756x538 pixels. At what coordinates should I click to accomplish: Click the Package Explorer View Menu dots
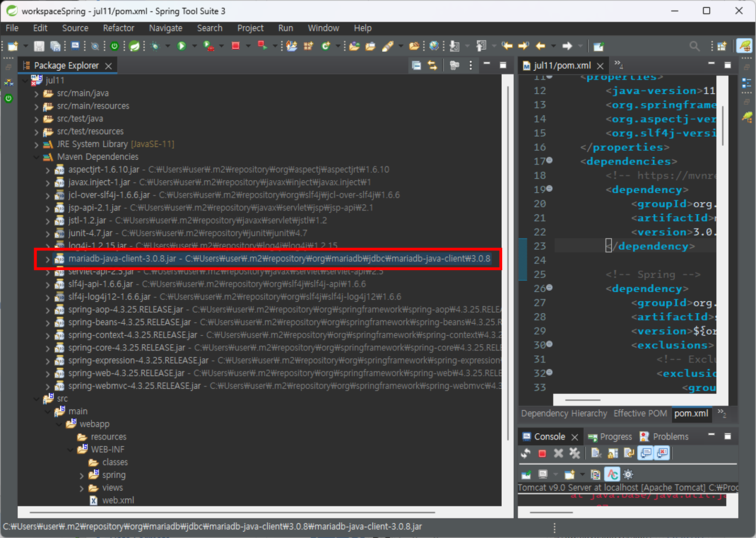coord(471,66)
